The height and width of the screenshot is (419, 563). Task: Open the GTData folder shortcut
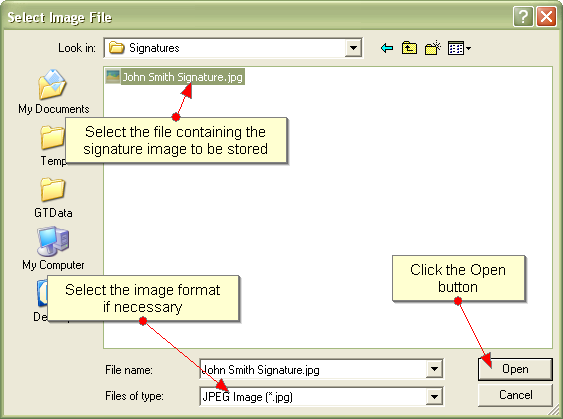point(53,197)
